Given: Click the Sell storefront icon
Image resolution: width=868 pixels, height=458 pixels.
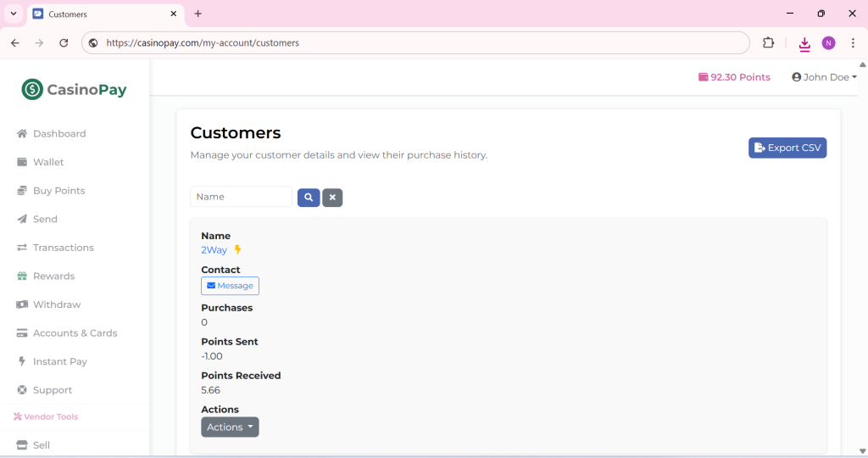Looking at the screenshot, I should [22, 445].
